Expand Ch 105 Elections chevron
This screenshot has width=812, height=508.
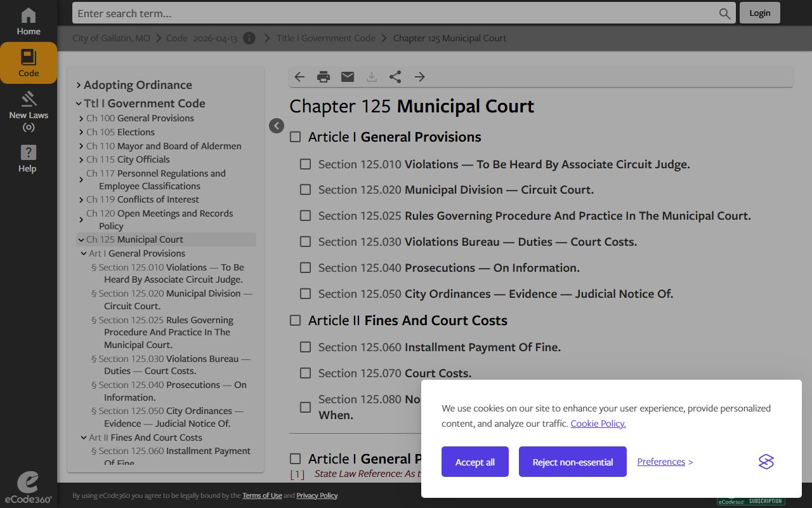[81, 132]
